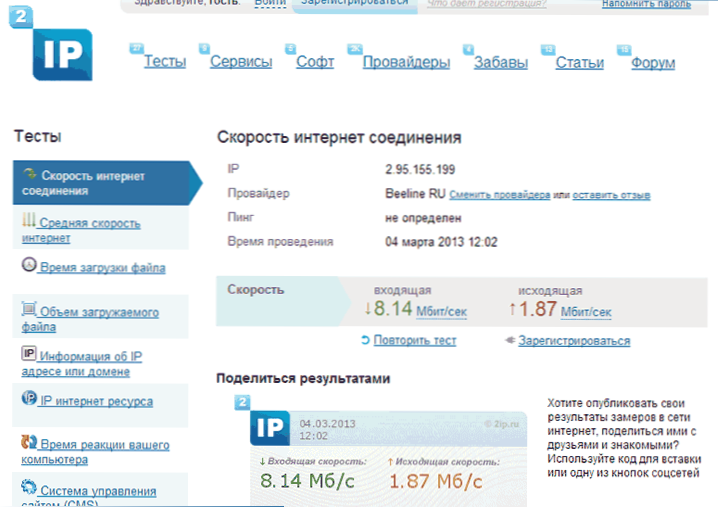718x507 pixels.
Task: Click the Войти login link
Action: pos(270,3)
